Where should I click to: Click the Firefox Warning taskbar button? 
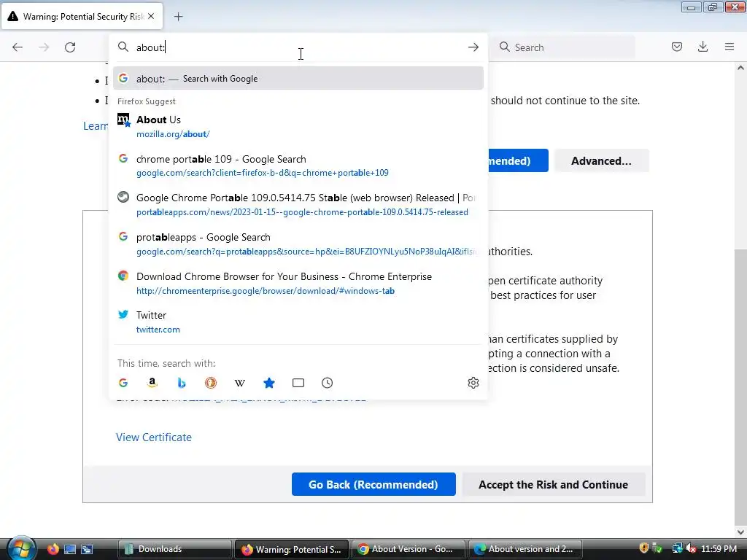click(292, 549)
